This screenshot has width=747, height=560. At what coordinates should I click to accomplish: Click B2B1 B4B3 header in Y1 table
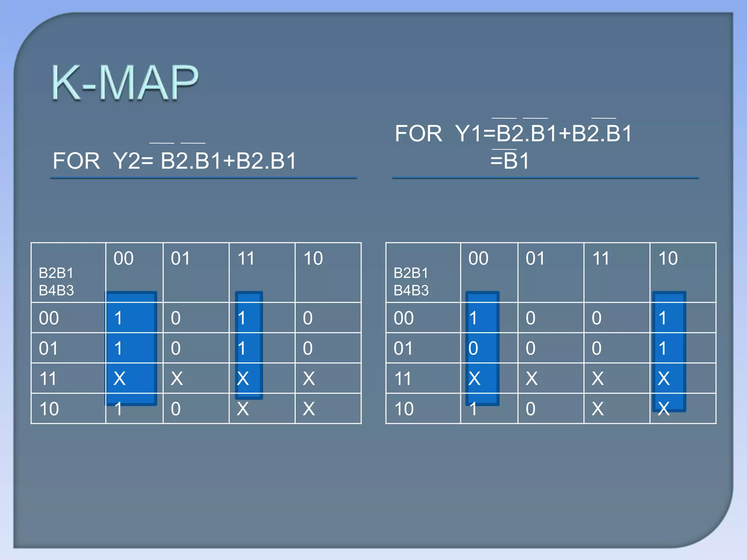pos(423,272)
